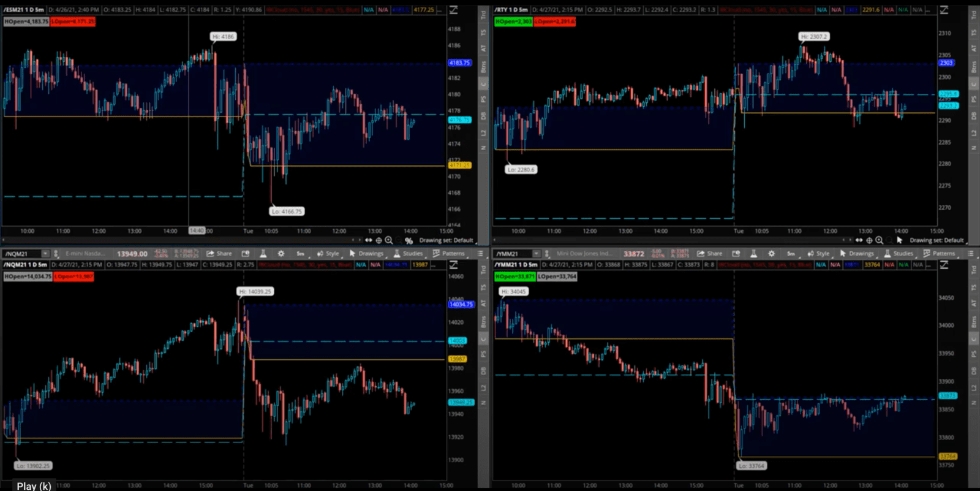Open the flask icon in the /YMM21 toolbar
This screenshot has width=980, height=491.
coord(754,254)
